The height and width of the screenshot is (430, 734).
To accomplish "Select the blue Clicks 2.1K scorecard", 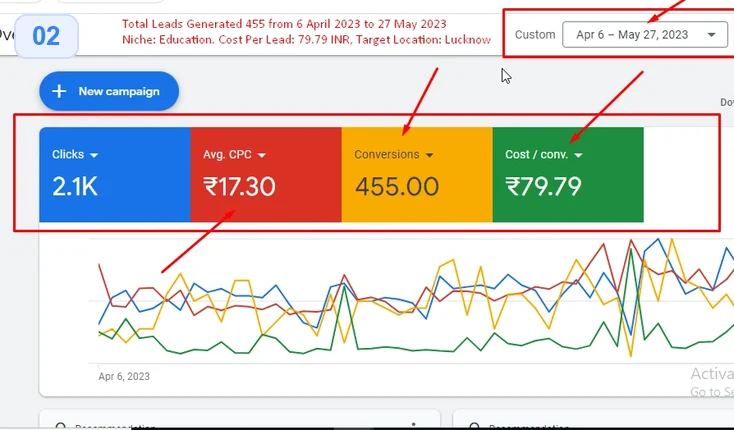I will point(115,175).
